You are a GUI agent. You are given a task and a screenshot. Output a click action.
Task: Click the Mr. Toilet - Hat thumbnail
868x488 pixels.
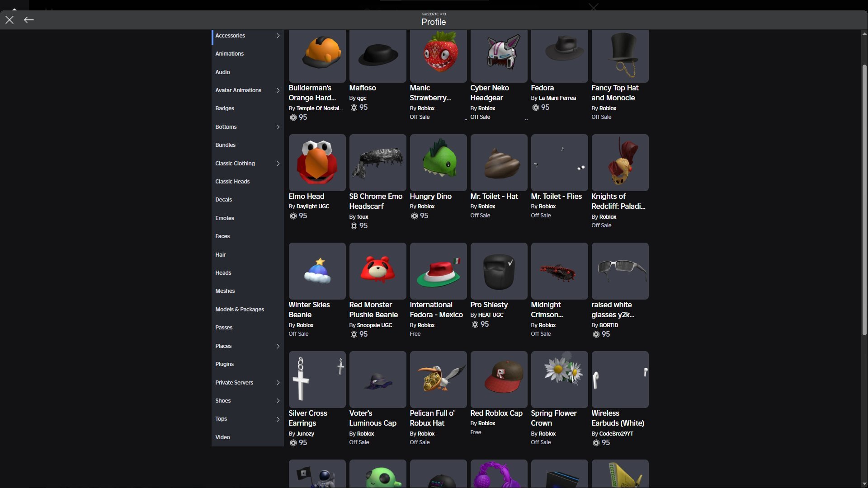pyautogui.click(x=499, y=163)
